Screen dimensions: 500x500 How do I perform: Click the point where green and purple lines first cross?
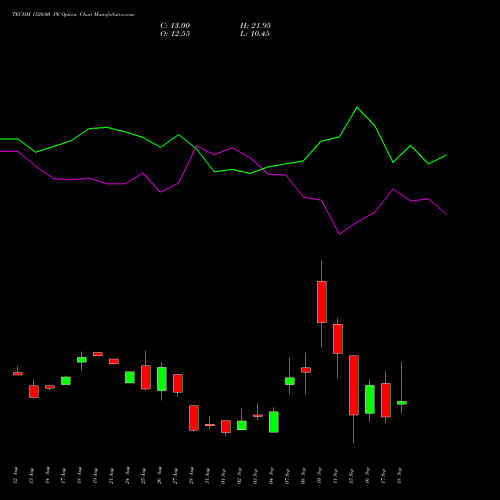[x=196, y=147]
